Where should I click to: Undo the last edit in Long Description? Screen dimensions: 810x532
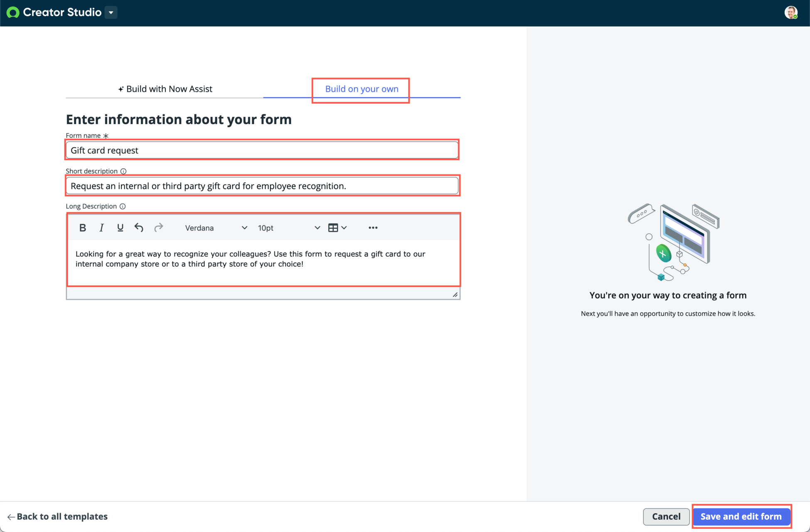point(139,228)
